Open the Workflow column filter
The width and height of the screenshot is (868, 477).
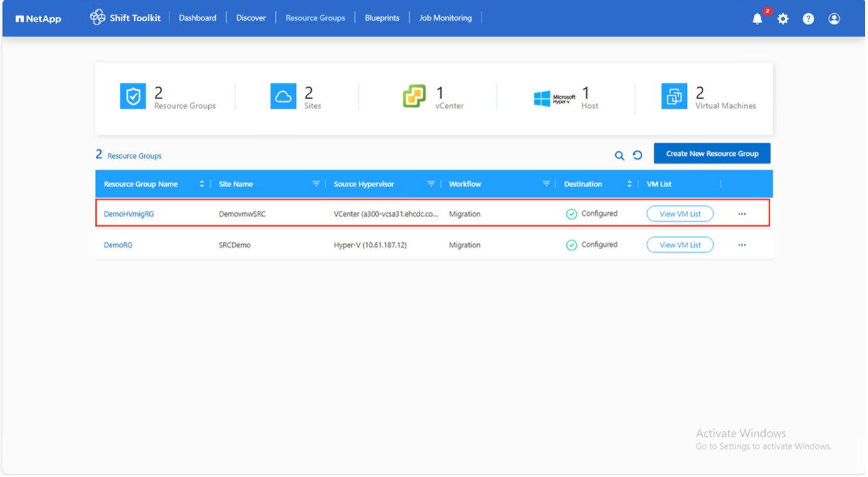[x=546, y=184]
